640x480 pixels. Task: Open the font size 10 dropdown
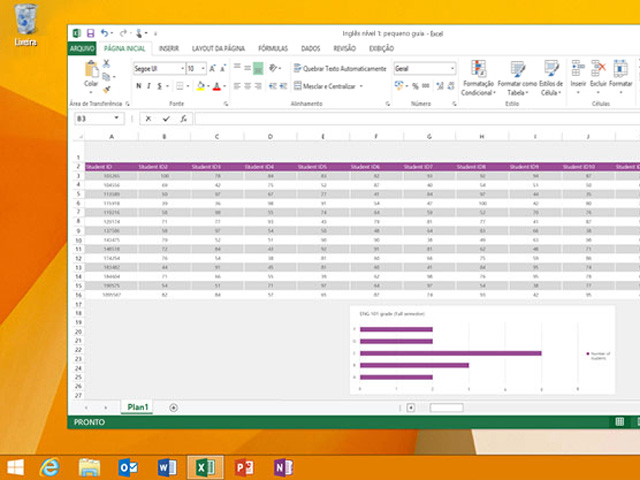[203, 69]
